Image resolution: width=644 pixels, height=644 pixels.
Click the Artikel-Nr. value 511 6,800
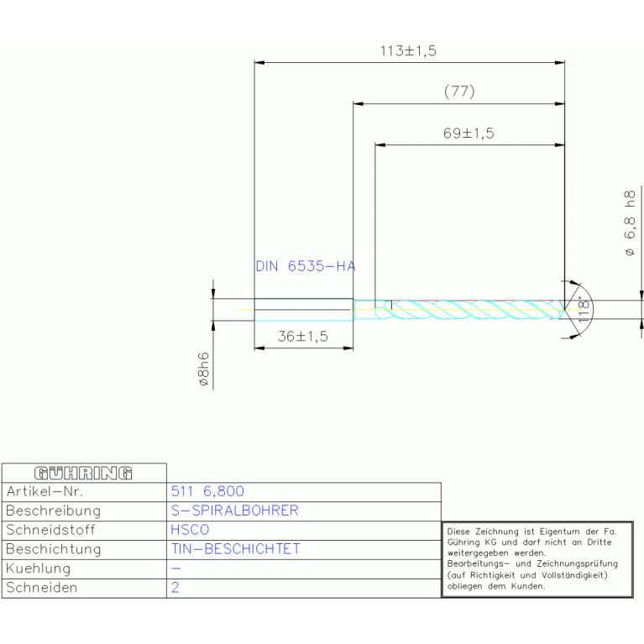tap(207, 491)
